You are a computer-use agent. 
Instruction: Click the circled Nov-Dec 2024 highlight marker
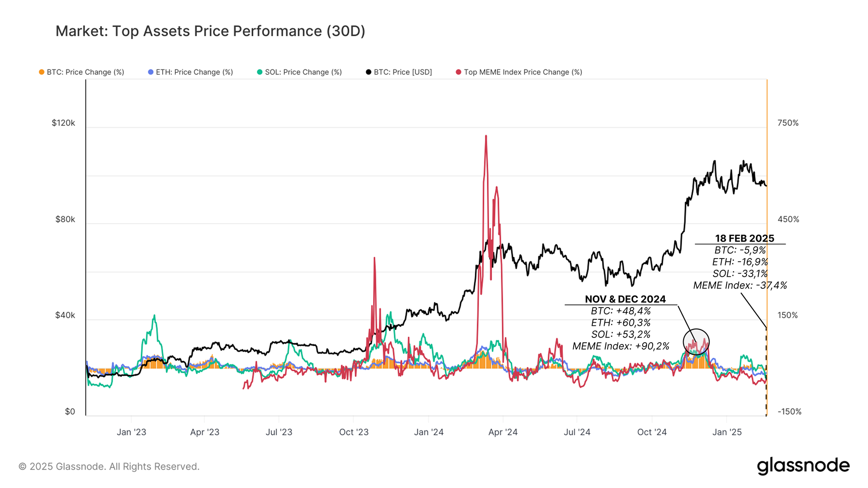696,342
